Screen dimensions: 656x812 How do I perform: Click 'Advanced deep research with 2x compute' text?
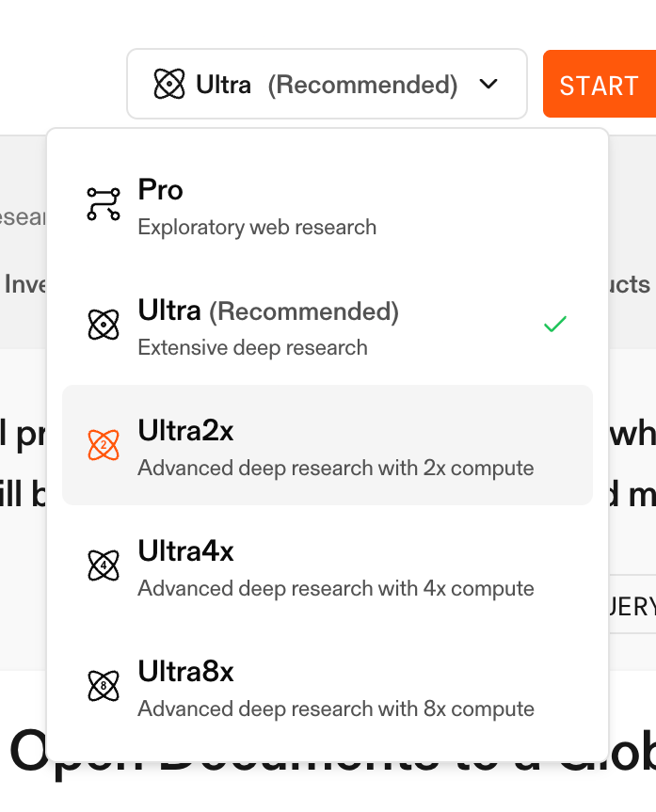[335, 468]
